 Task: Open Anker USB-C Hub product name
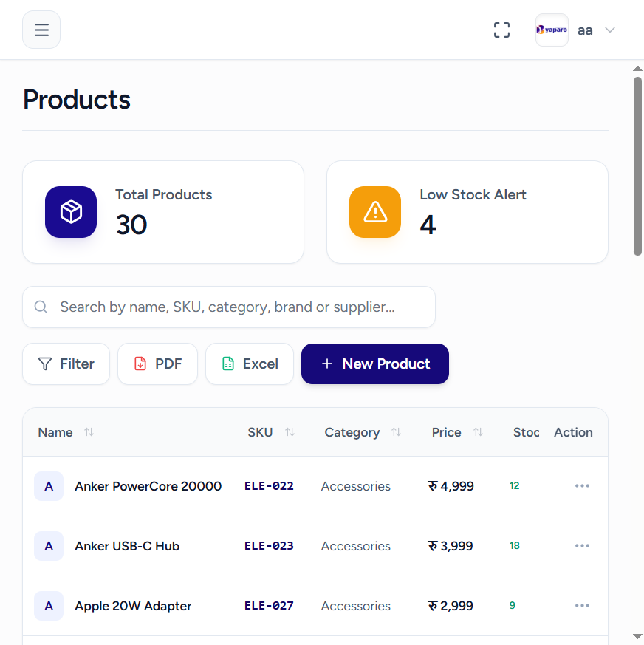tap(127, 546)
